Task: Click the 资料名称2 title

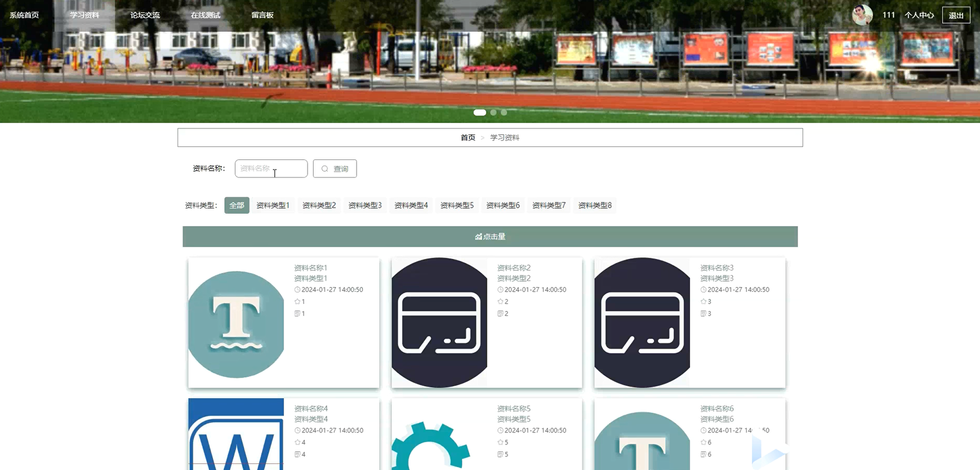Action: click(x=514, y=268)
